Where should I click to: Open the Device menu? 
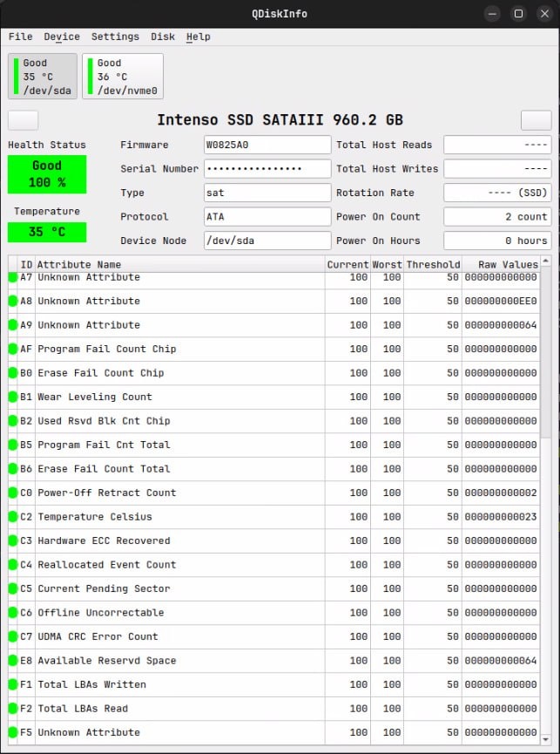[62, 37]
